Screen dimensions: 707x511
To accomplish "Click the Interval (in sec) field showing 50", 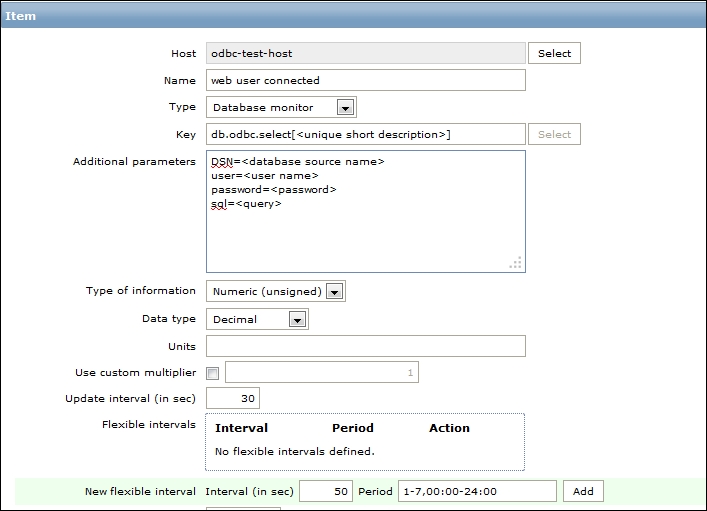I will [325, 491].
